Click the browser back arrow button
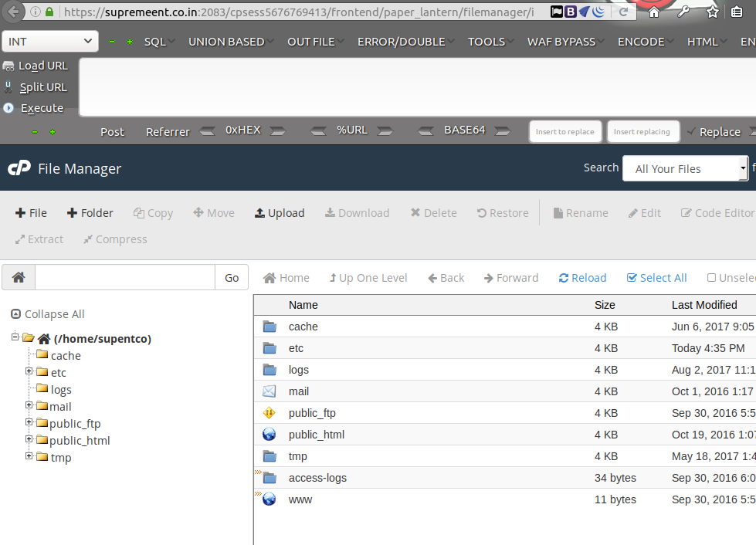 click(x=13, y=12)
